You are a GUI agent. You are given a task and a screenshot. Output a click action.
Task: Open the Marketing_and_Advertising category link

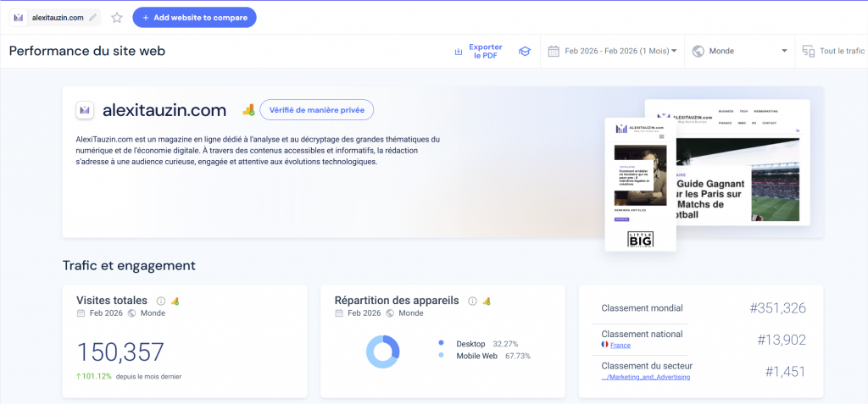pos(645,378)
